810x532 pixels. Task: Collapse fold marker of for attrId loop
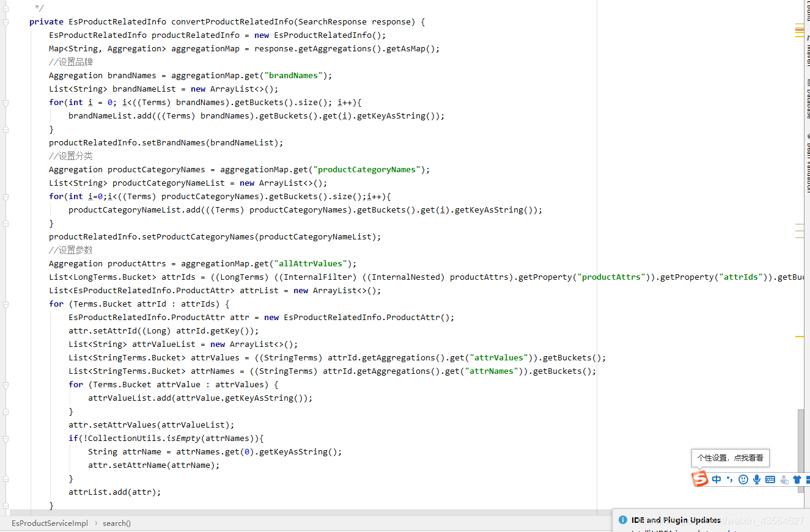6,304
